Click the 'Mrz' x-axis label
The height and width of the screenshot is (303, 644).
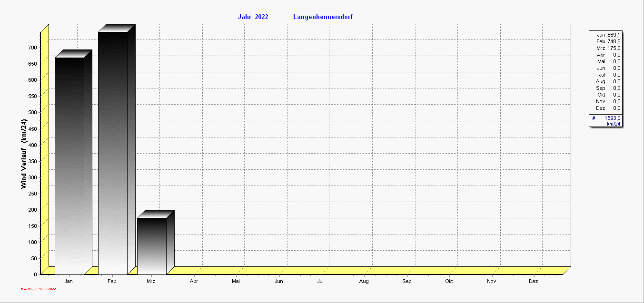click(151, 282)
